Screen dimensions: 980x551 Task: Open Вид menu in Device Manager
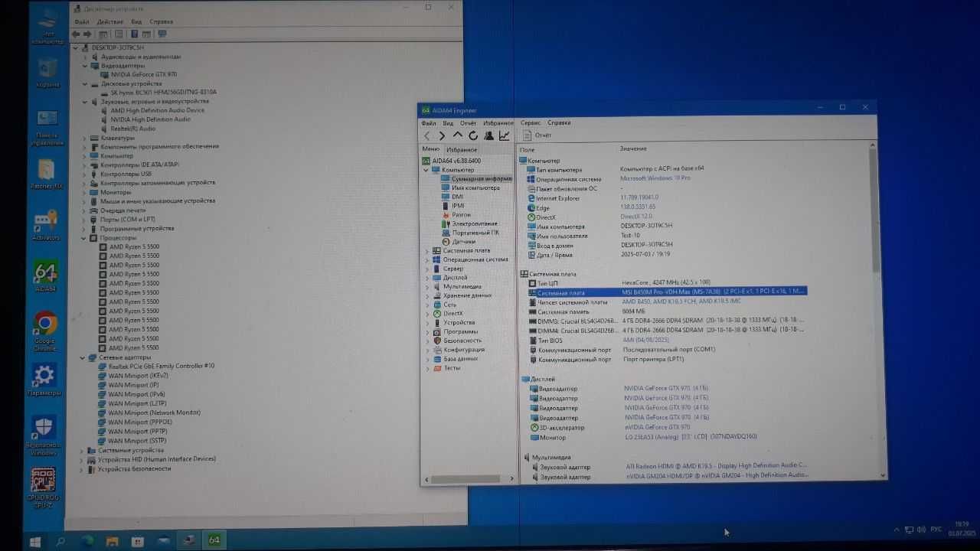coord(136,22)
